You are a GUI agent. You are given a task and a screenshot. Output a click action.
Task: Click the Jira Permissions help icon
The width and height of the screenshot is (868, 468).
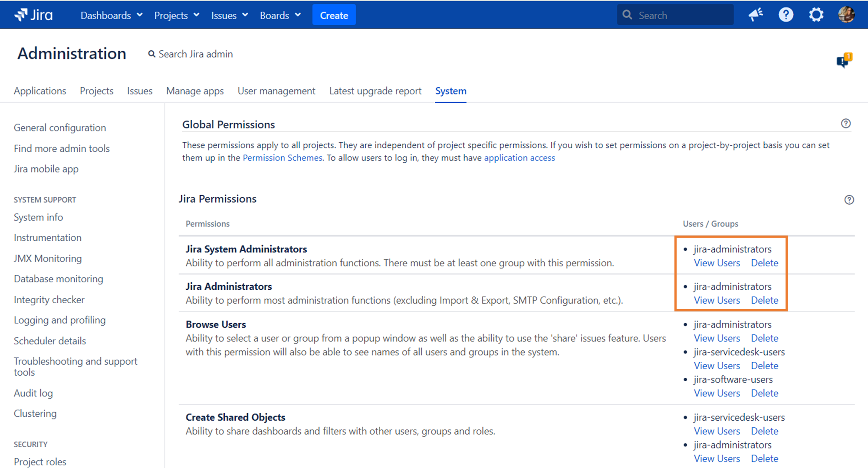(x=849, y=200)
